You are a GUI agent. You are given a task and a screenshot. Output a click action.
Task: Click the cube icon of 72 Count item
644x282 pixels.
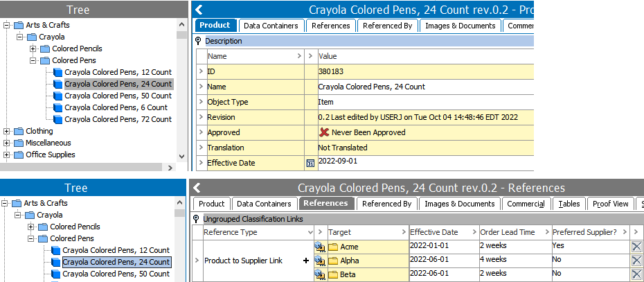[x=58, y=120]
